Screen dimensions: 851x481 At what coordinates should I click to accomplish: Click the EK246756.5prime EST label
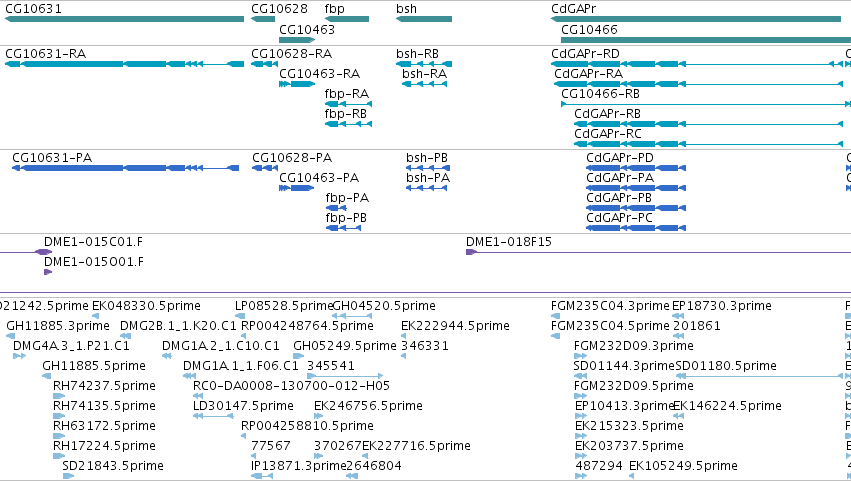(369, 407)
